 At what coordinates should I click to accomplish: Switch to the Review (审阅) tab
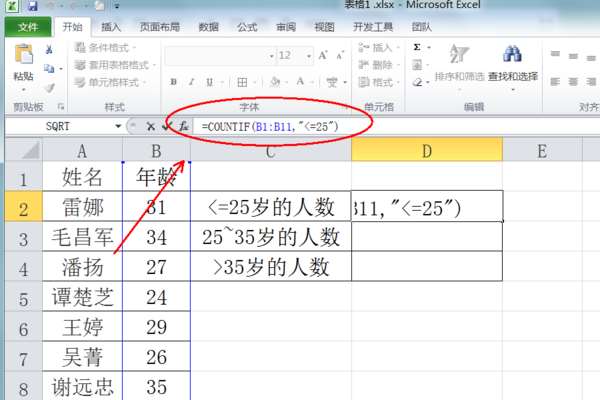pyautogui.click(x=286, y=27)
